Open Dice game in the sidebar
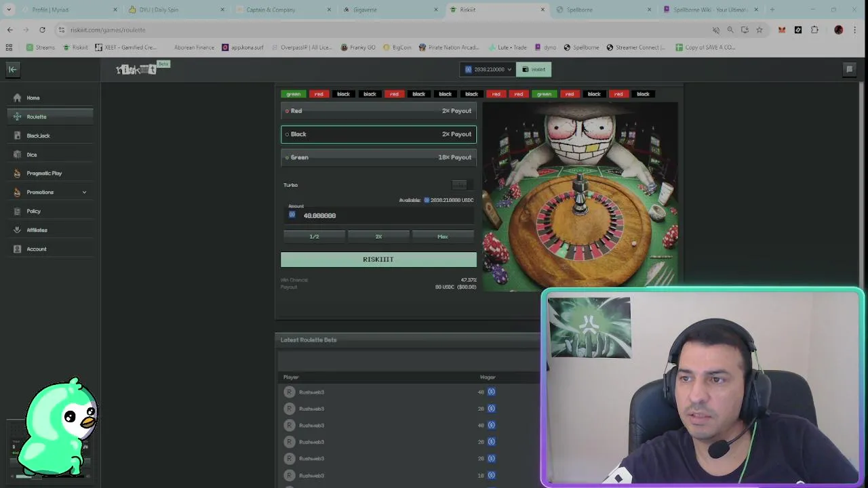 (x=50, y=155)
